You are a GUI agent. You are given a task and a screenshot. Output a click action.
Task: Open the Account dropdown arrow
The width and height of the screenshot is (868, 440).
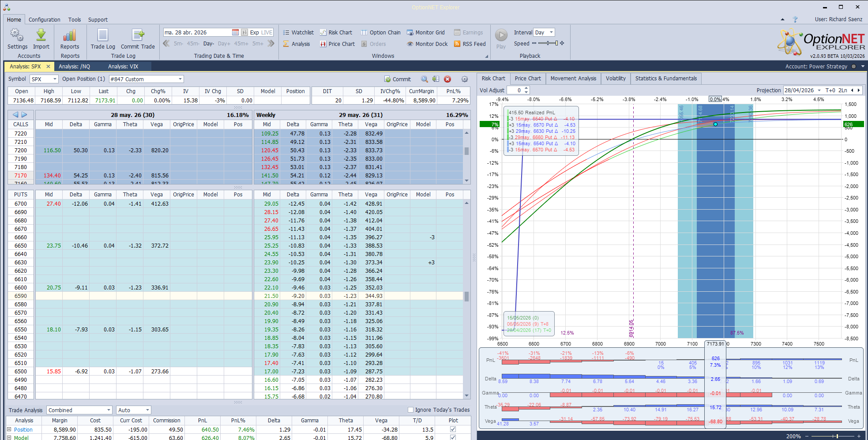click(x=863, y=66)
